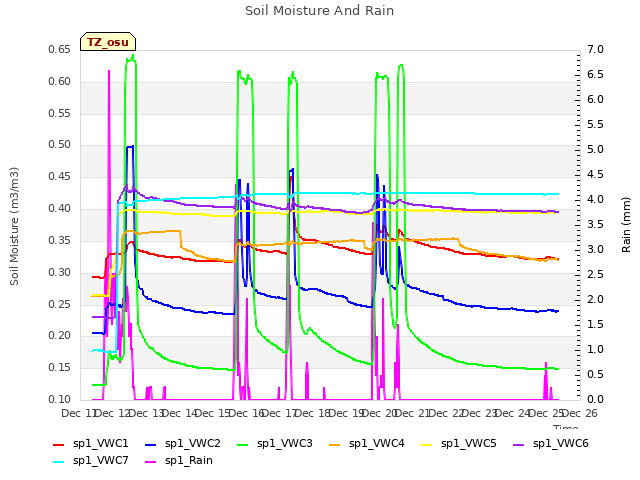Toggle sp1_VWC5 legend entry

459,443
